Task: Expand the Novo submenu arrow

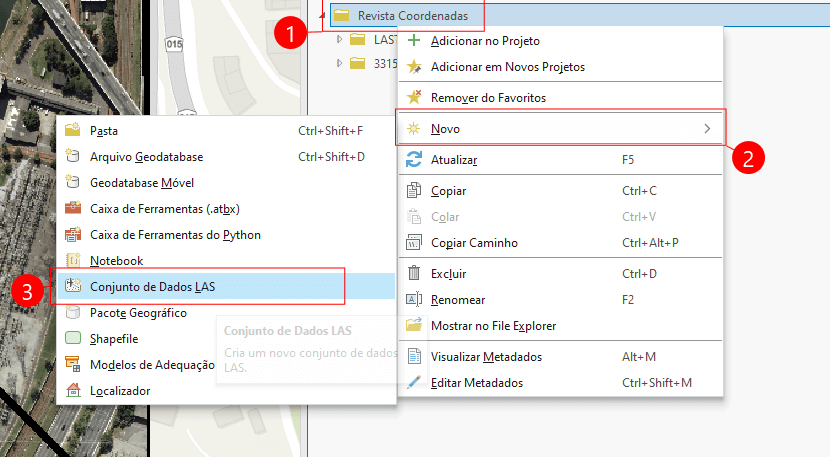Action: [707, 129]
